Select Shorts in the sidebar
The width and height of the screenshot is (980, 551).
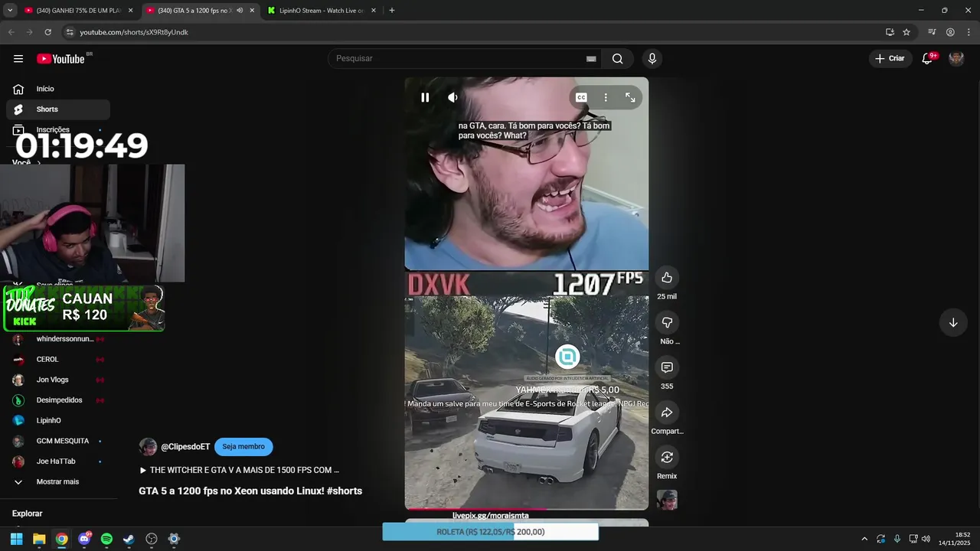58,109
